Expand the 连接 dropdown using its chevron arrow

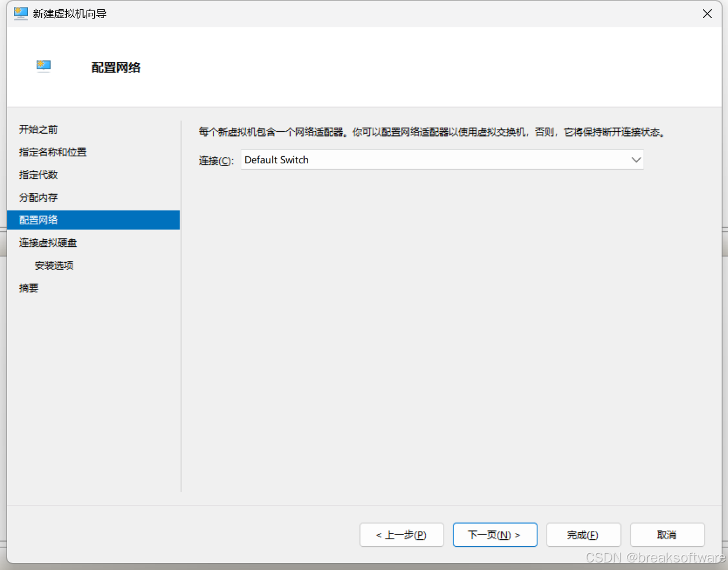[x=636, y=160]
